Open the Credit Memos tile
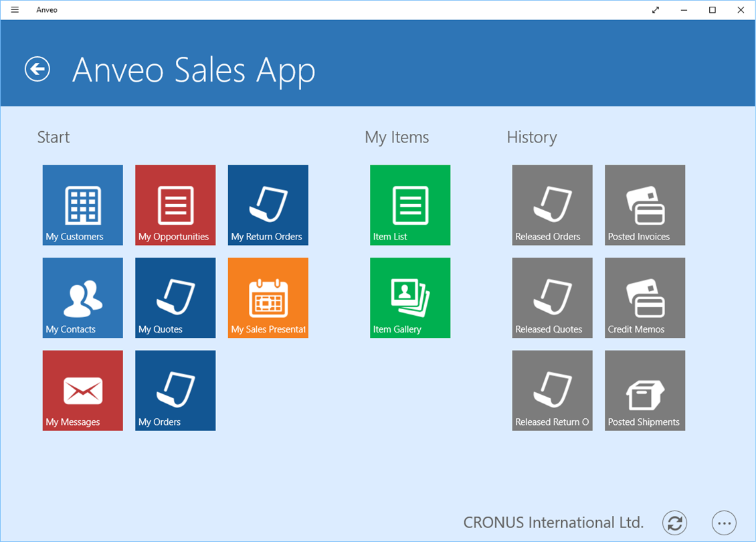Image resolution: width=756 pixels, height=542 pixels. pyautogui.click(x=645, y=298)
